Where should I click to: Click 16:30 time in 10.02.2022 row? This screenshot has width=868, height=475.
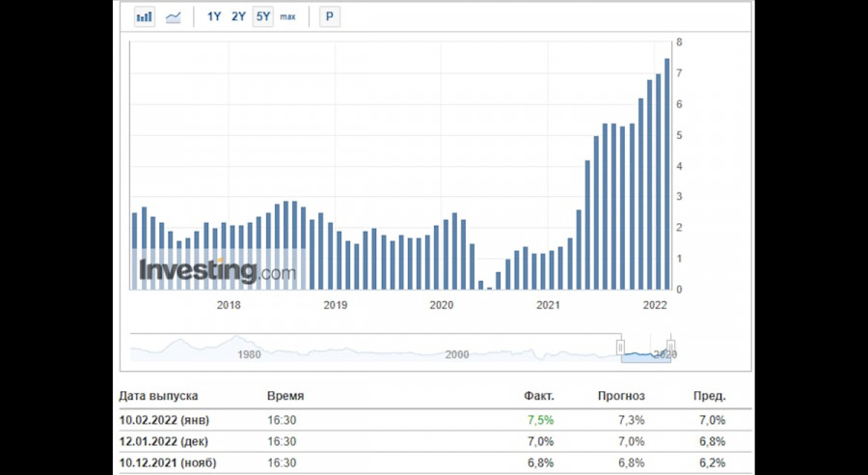point(282,420)
